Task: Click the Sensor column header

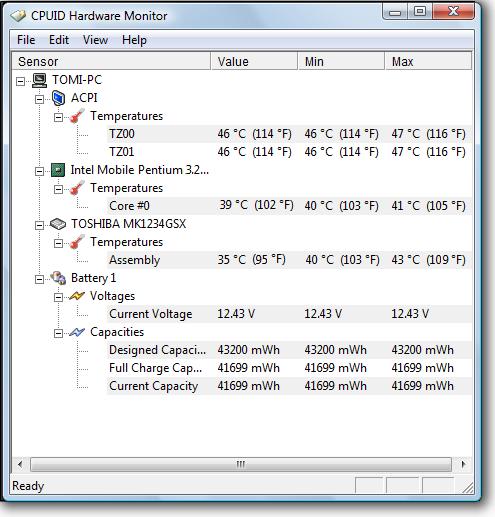Action: (111, 61)
